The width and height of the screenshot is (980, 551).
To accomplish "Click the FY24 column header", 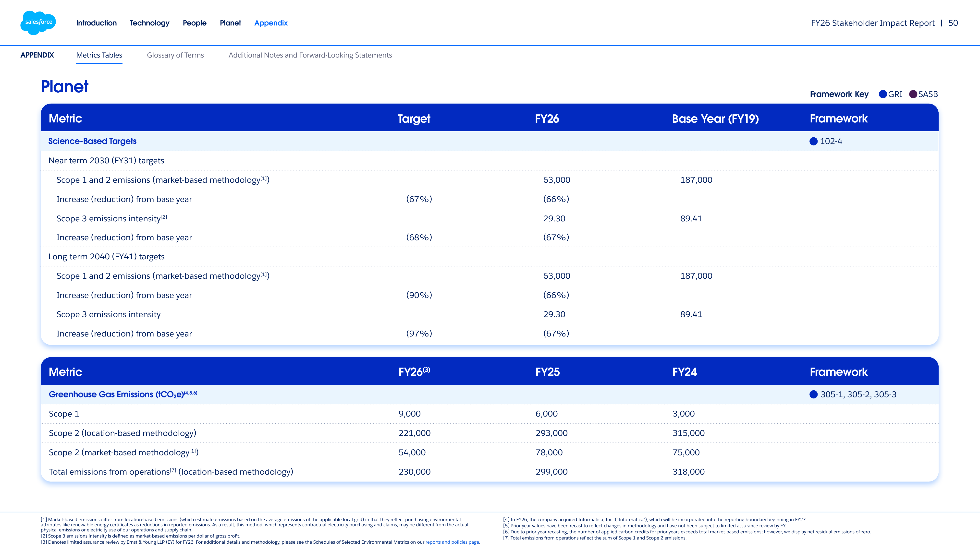I will click(x=684, y=372).
